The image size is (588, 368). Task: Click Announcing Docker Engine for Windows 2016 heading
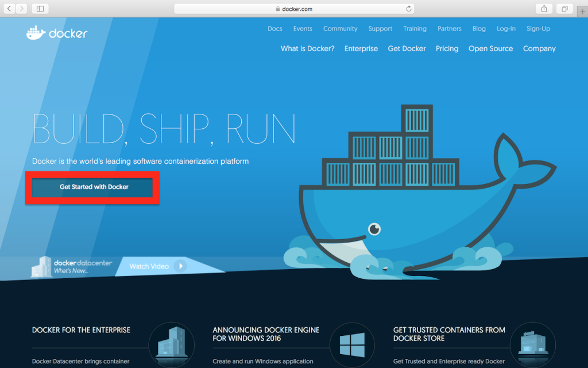[266, 334]
